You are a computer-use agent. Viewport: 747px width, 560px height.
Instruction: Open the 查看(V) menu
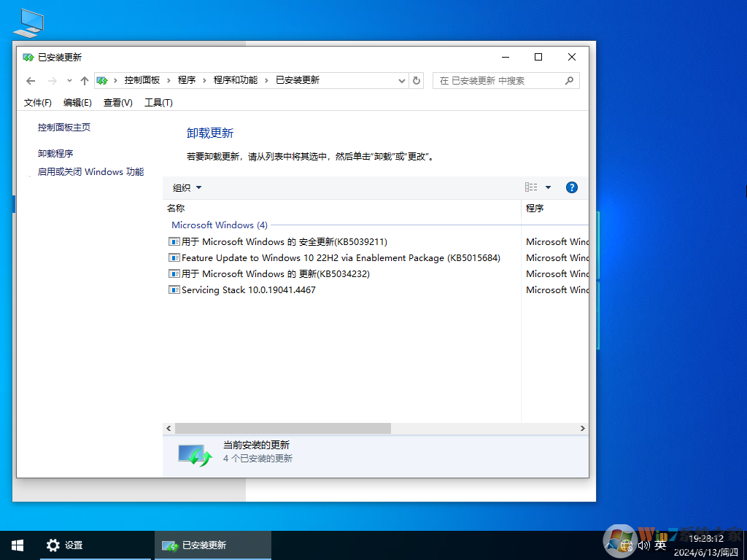click(x=117, y=102)
